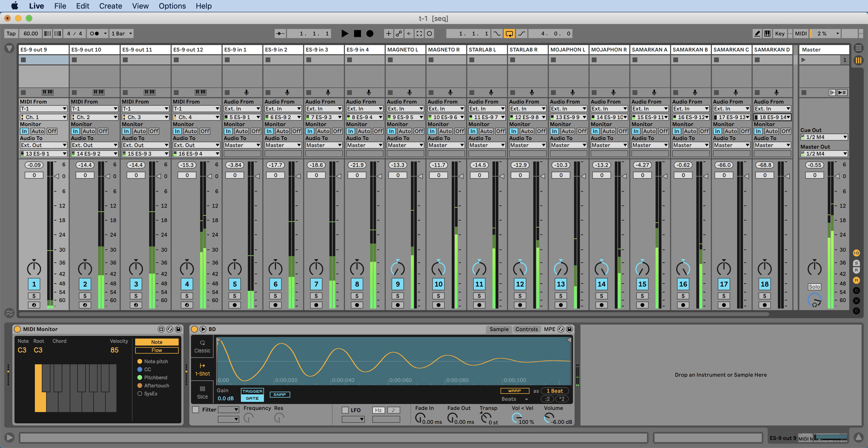Click the MIDI map mode button
The width and height of the screenshot is (868, 448).
tap(801, 33)
